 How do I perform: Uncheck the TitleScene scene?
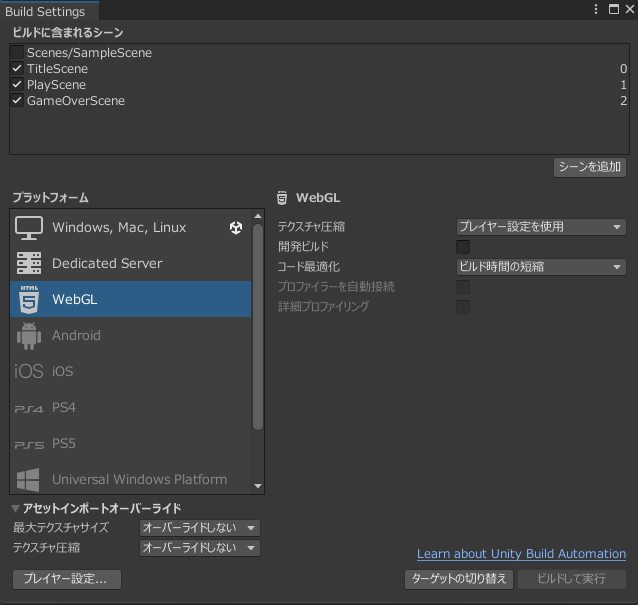(17, 68)
